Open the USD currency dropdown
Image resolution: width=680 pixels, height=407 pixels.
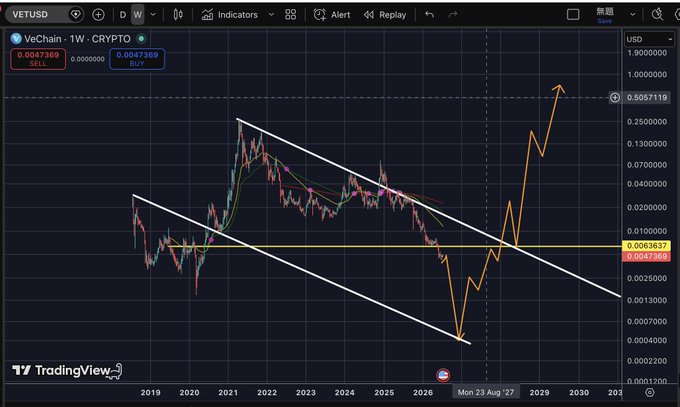(649, 39)
